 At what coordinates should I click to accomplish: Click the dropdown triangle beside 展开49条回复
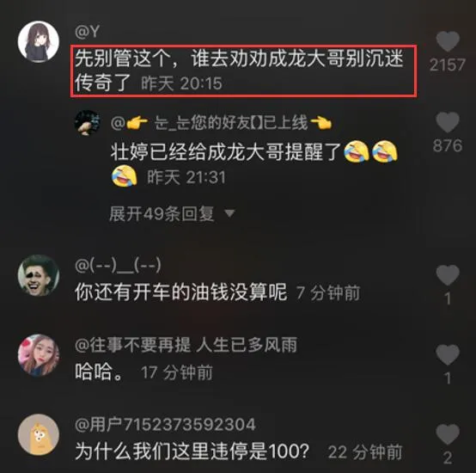coord(229,213)
